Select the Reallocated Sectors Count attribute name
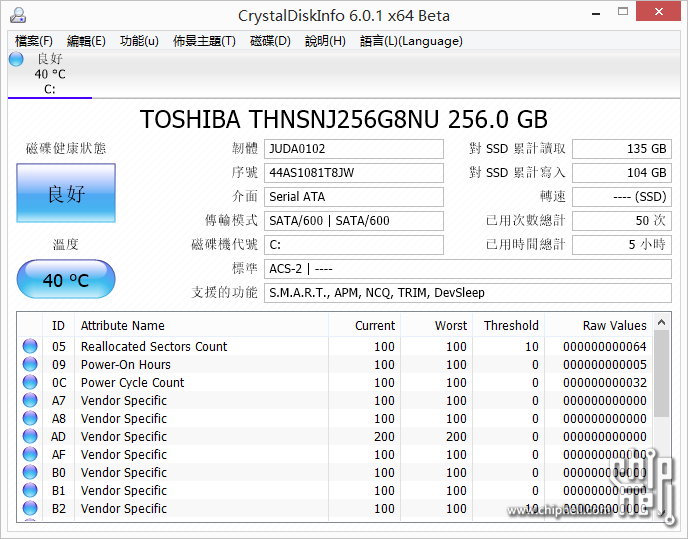Image resolution: width=688 pixels, height=539 pixels. pos(154,346)
